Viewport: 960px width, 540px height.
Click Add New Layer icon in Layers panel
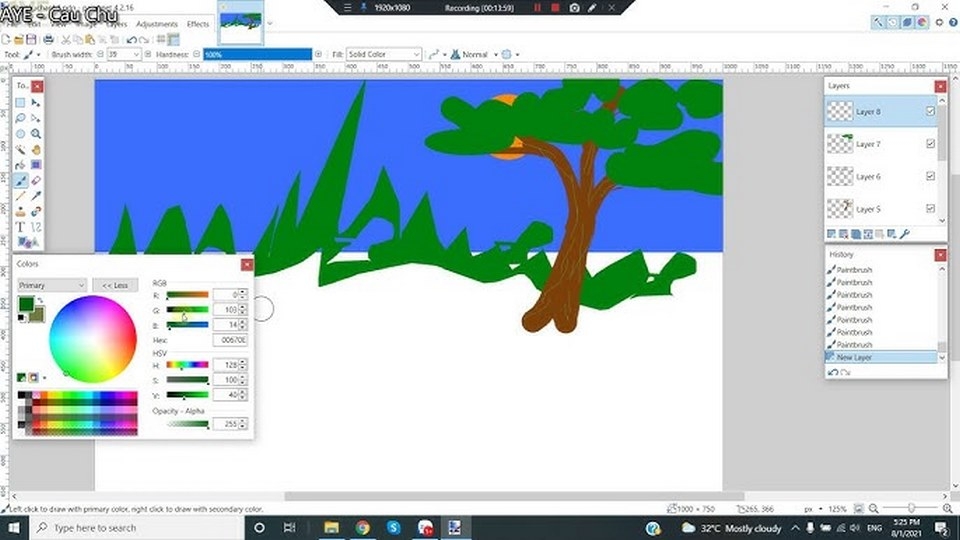point(831,234)
